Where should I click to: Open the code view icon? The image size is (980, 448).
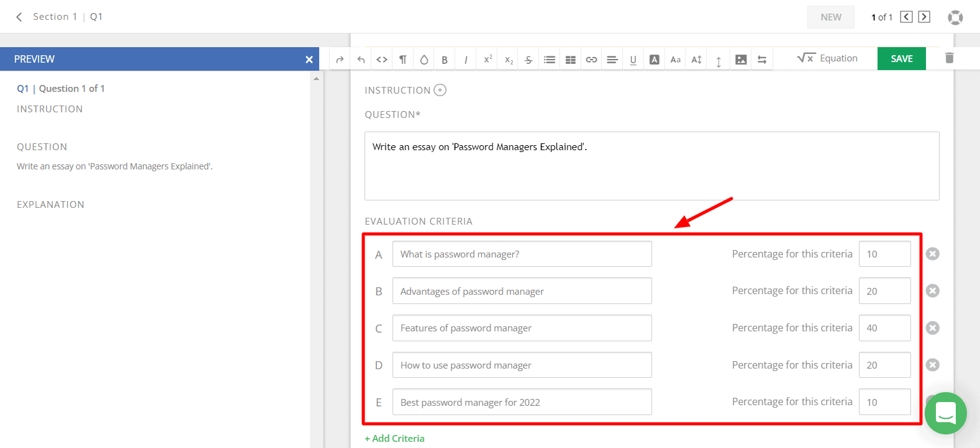[382, 60]
